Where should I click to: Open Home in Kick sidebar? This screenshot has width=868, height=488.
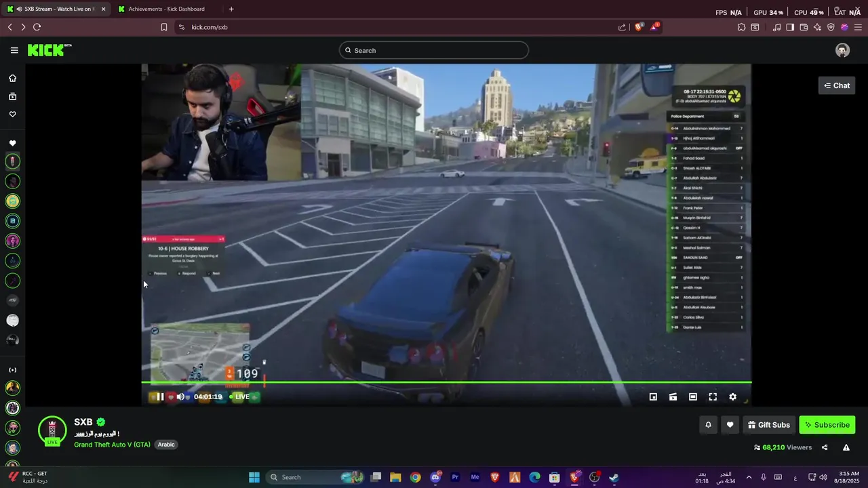click(x=12, y=78)
